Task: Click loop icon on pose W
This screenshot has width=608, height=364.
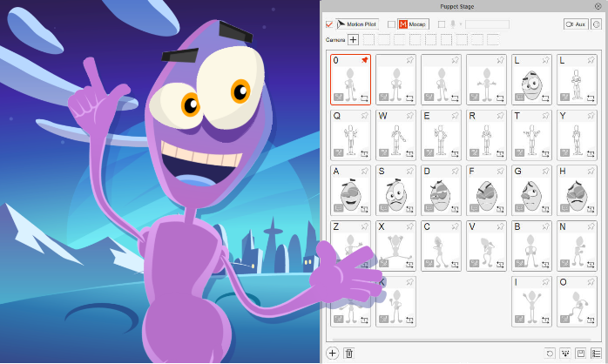Action: click(410, 153)
